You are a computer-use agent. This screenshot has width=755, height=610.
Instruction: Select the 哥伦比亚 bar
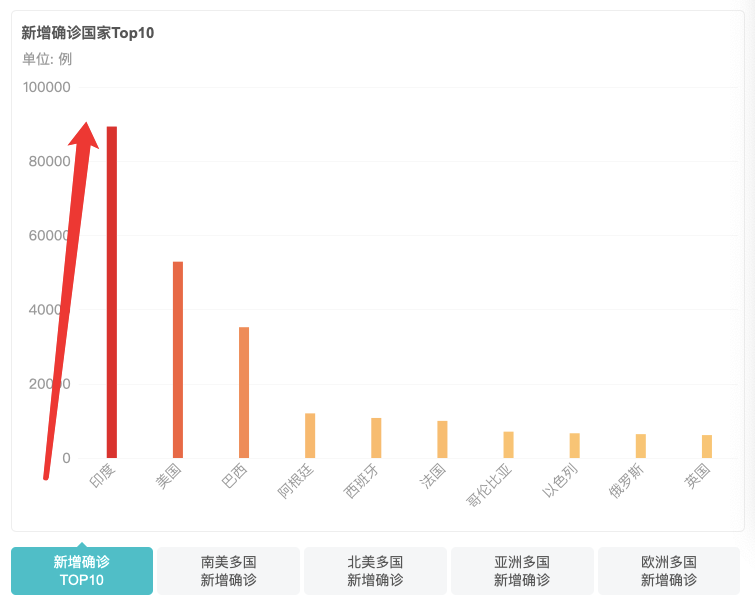pyautogui.click(x=508, y=445)
